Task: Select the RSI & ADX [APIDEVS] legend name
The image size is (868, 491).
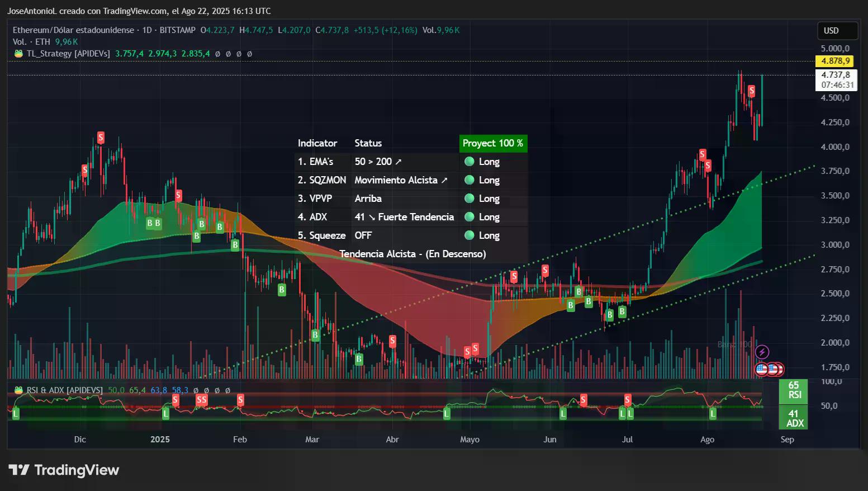Action: tap(65, 390)
